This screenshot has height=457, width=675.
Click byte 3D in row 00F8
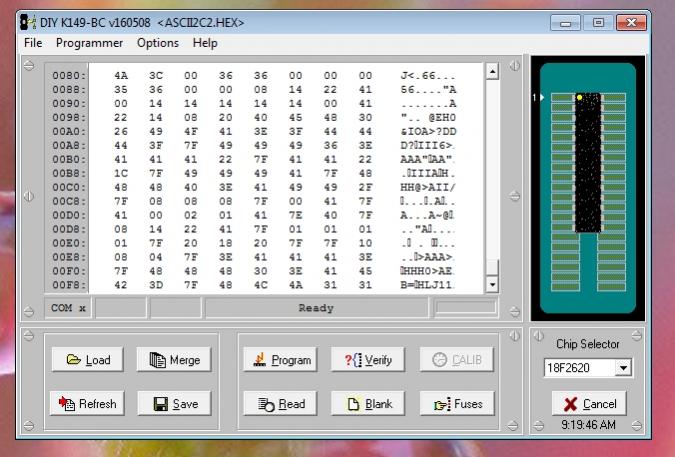click(x=156, y=285)
